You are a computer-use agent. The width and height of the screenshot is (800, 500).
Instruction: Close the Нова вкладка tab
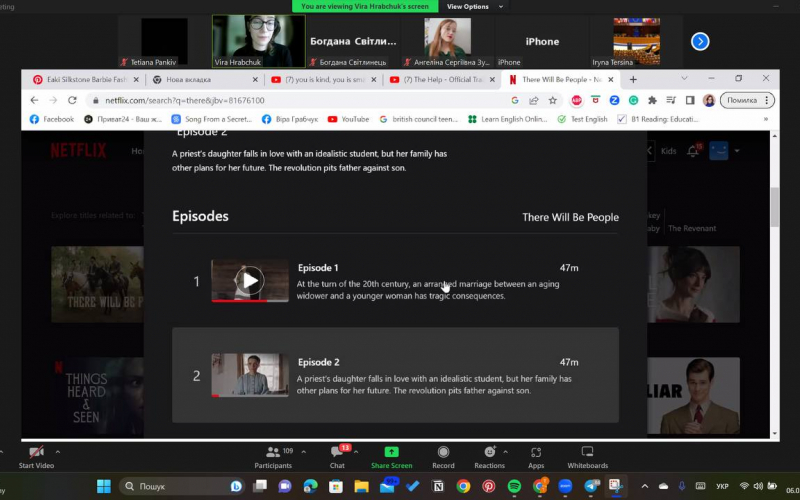click(x=255, y=80)
